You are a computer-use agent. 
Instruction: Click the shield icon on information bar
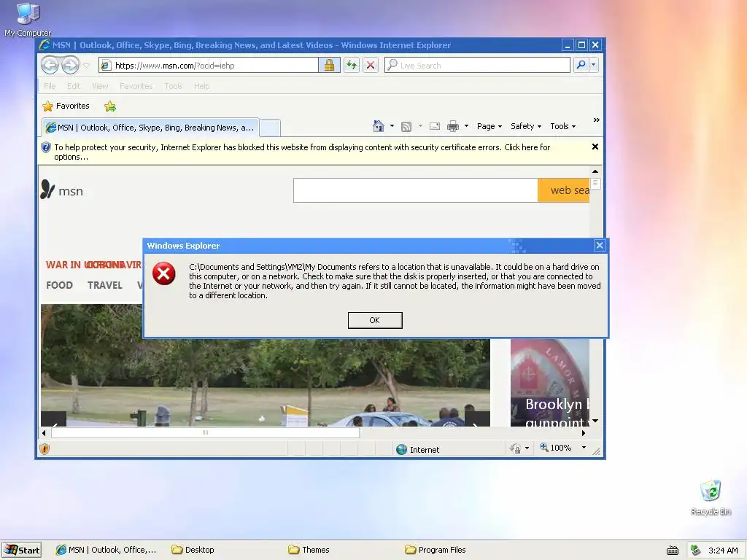46,147
